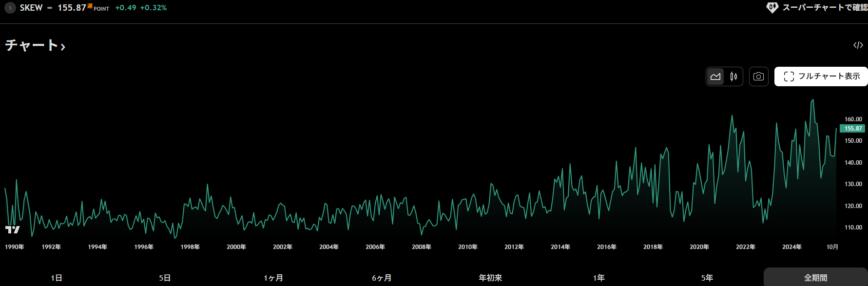The image size is (868, 286).
Task: Select the 1日 time range
Action: [57, 278]
